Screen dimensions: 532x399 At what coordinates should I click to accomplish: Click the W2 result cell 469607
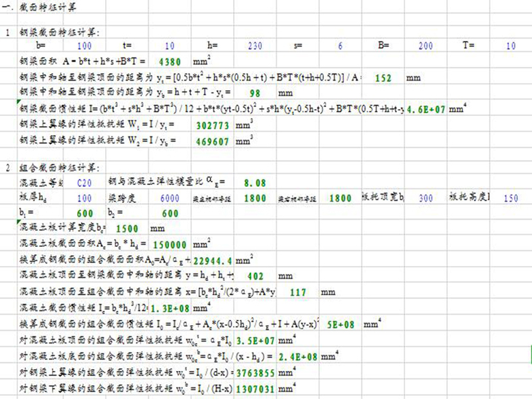[211, 142]
